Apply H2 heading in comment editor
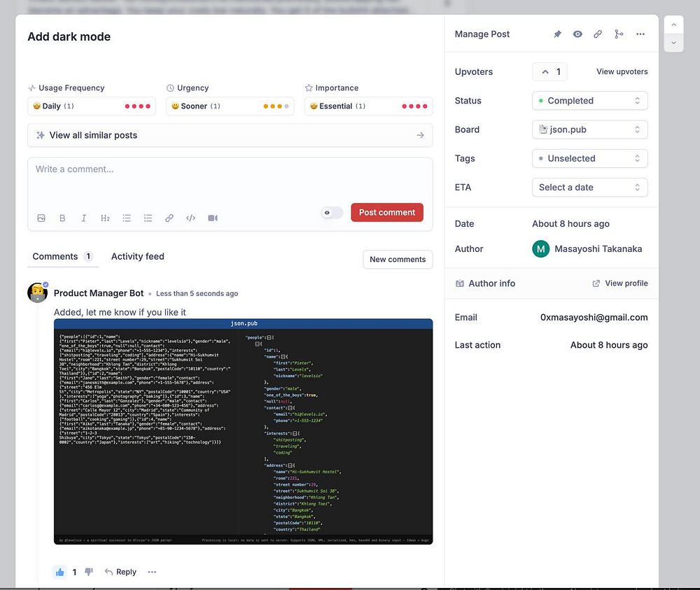Image resolution: width=700 pixels, height=590 pixels. pos(105,218)
